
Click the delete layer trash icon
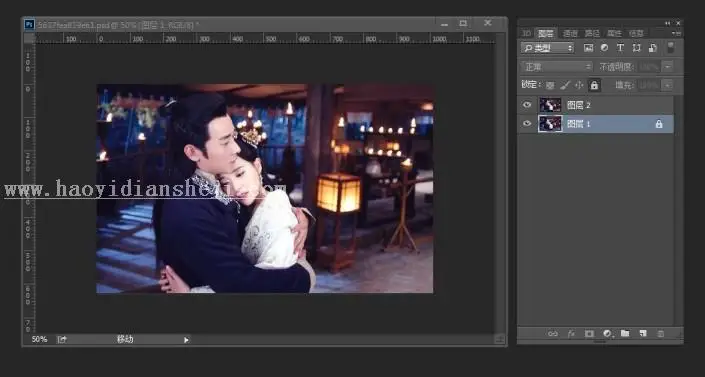(660, 334)
